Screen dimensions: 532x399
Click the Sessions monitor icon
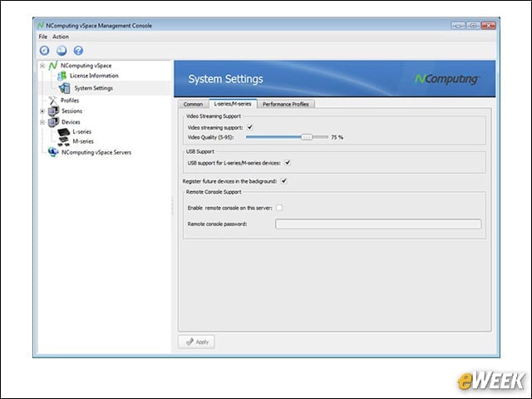click(53, 111)
